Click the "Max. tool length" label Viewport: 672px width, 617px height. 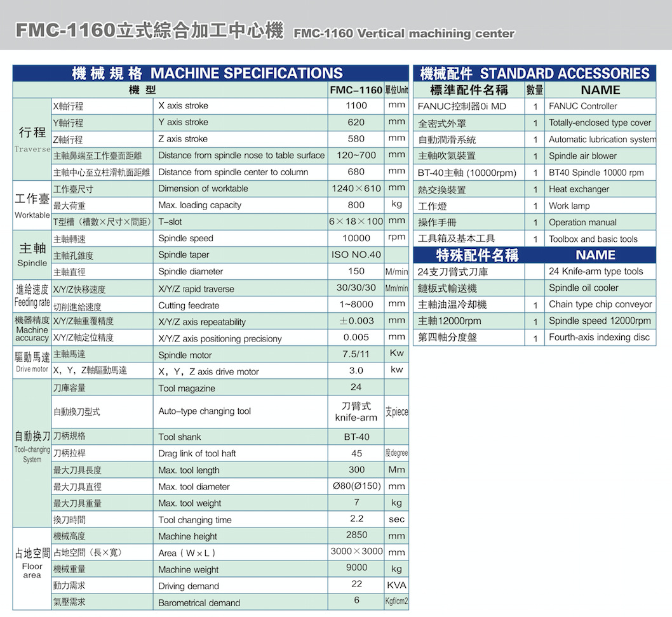pos(189,470)
